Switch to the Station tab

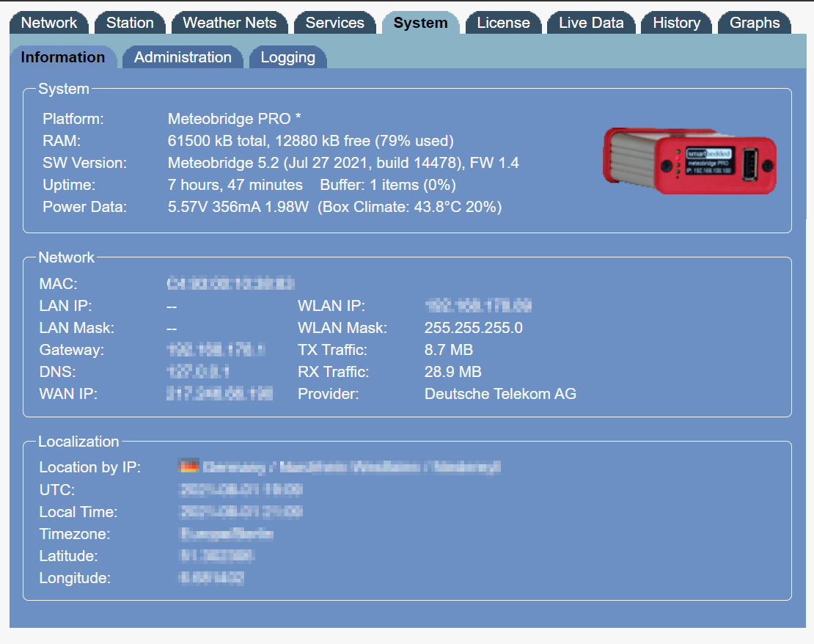pyautogui.click(x=130, y=23)
